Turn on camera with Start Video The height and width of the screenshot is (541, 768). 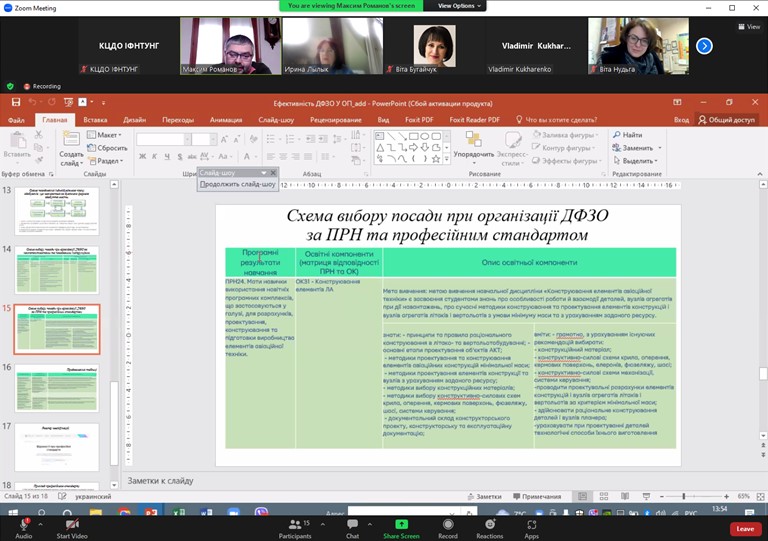71,525
